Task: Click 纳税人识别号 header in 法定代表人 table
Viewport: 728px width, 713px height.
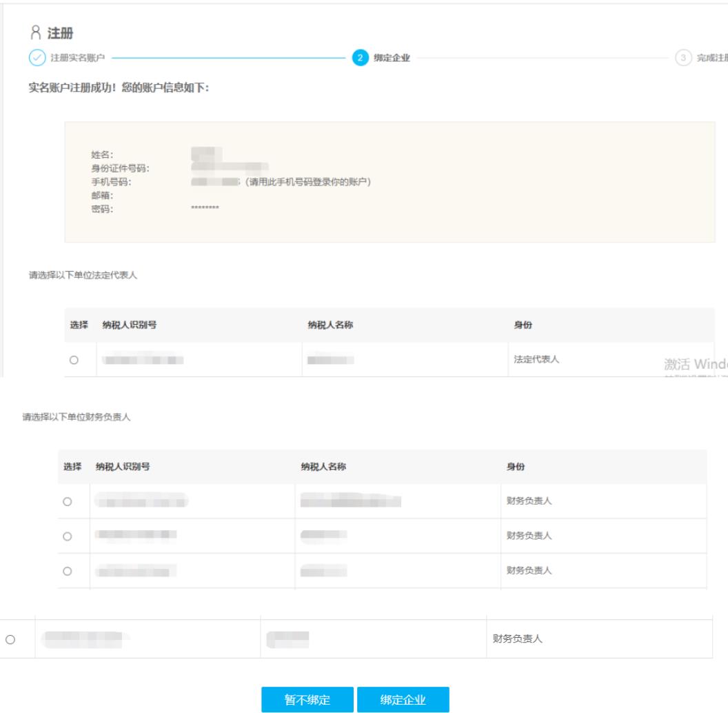Action: click(x=129, y=325)
